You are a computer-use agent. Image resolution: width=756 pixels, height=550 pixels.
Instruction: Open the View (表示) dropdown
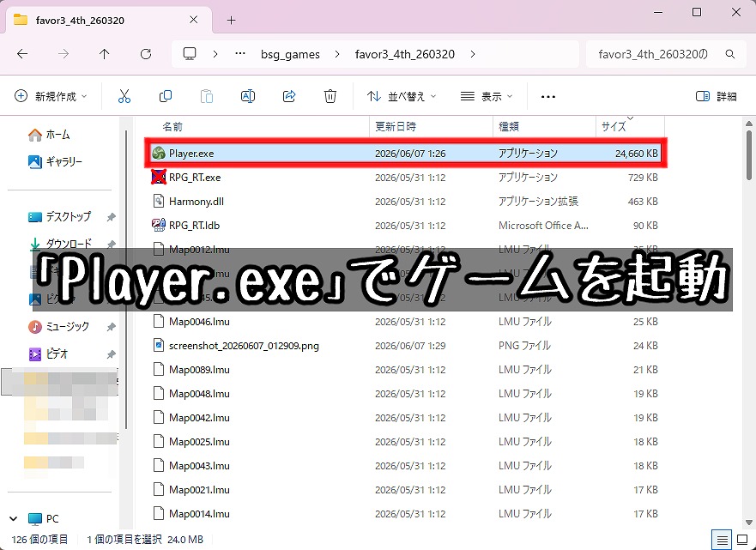487,96
